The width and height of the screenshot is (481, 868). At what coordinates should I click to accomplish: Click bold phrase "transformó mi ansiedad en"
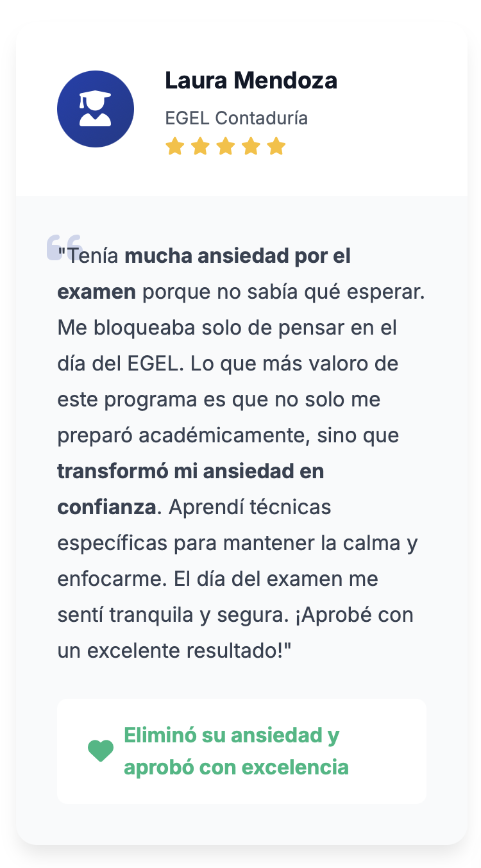190,472
